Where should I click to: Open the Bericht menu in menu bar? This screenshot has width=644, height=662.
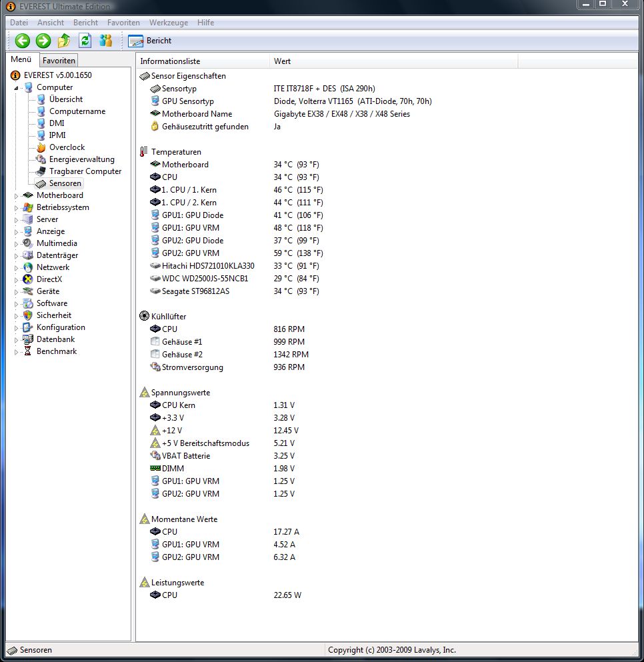tap(85, 23)
